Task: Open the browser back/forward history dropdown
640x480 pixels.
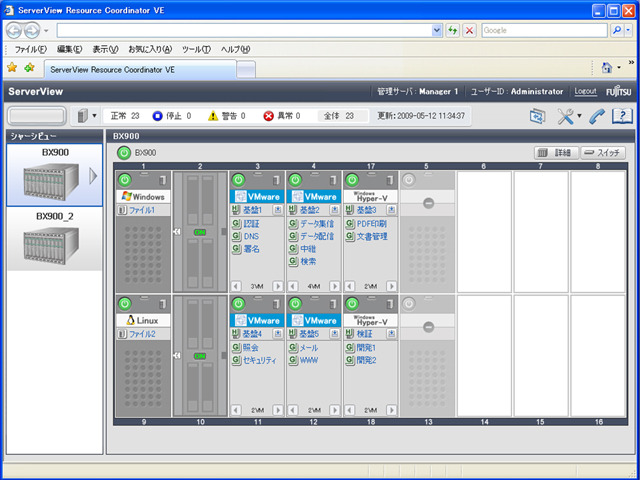Action: pyautogui.click(x=46, y=31)
